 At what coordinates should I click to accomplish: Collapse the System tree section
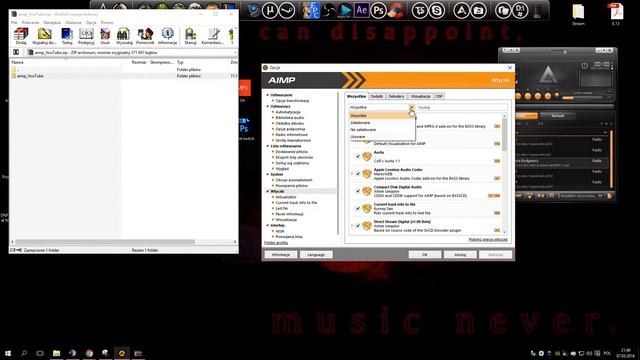(268, 174)
